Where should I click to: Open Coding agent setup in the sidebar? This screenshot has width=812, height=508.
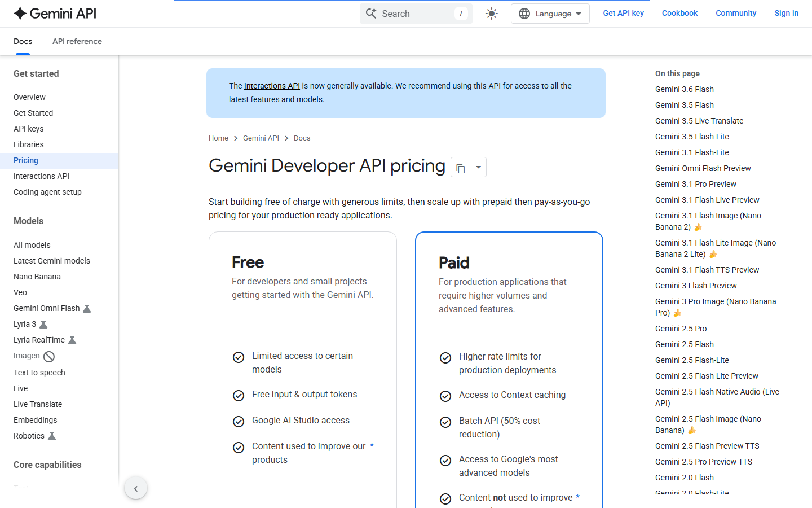47,192
